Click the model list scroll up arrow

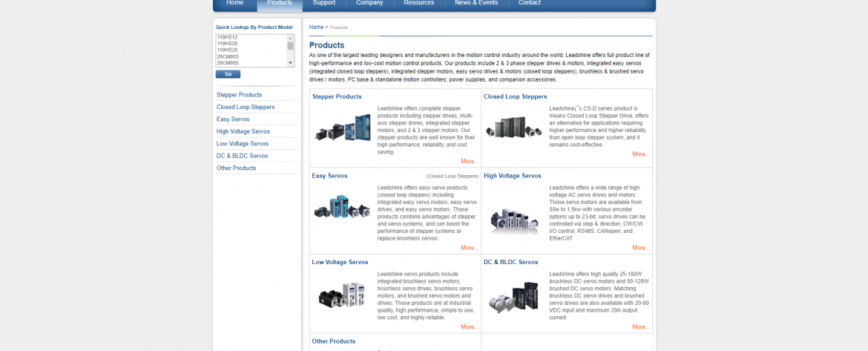point(291,38)
